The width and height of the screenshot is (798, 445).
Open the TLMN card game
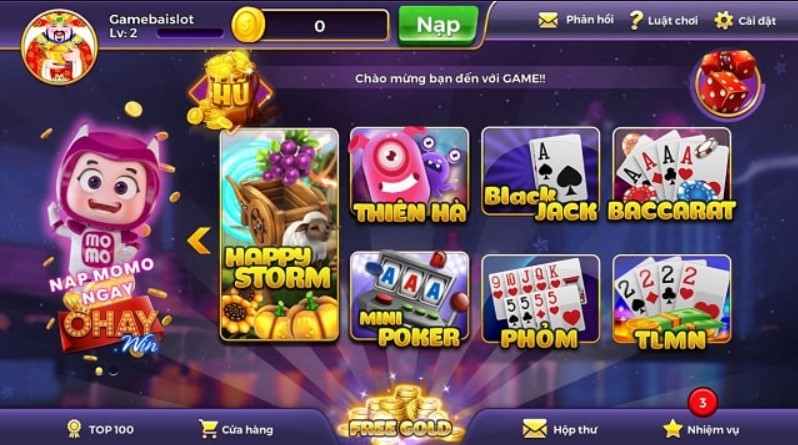pyautogui.click(x=672, y=301)
